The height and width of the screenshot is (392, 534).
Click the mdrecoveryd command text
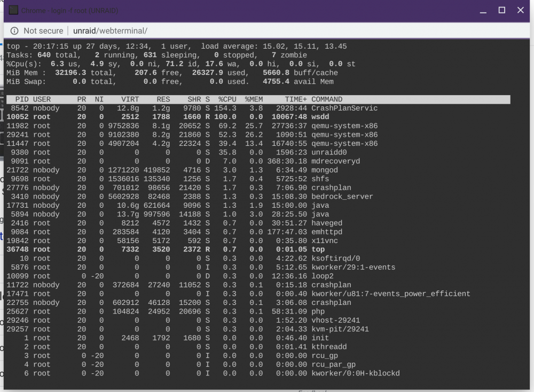335,161
